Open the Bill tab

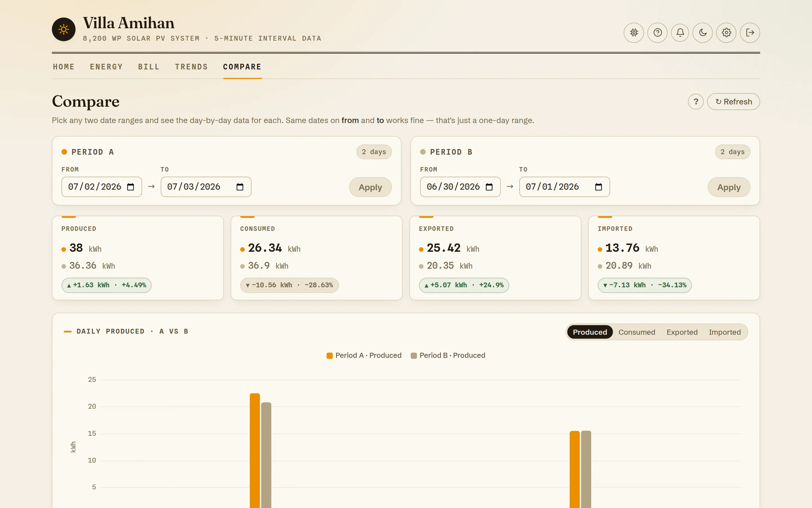tap(149, 67)
